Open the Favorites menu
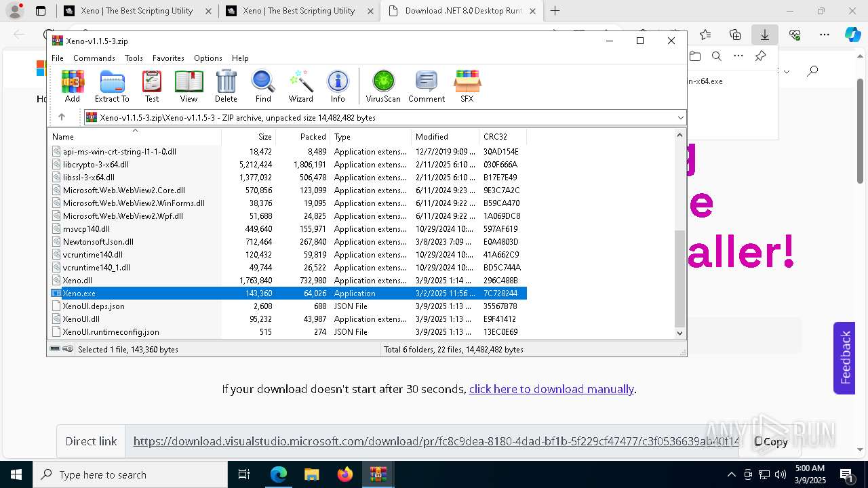This screenshot has width=868, height=488. 168,58
